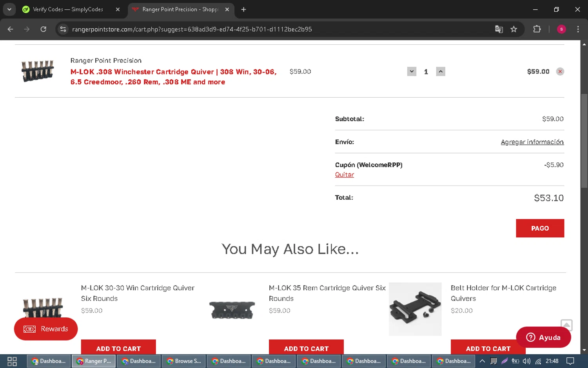Screen dimensions: 588x368
Task: Open the Ayuda help chat
Action: click(543, 337)
